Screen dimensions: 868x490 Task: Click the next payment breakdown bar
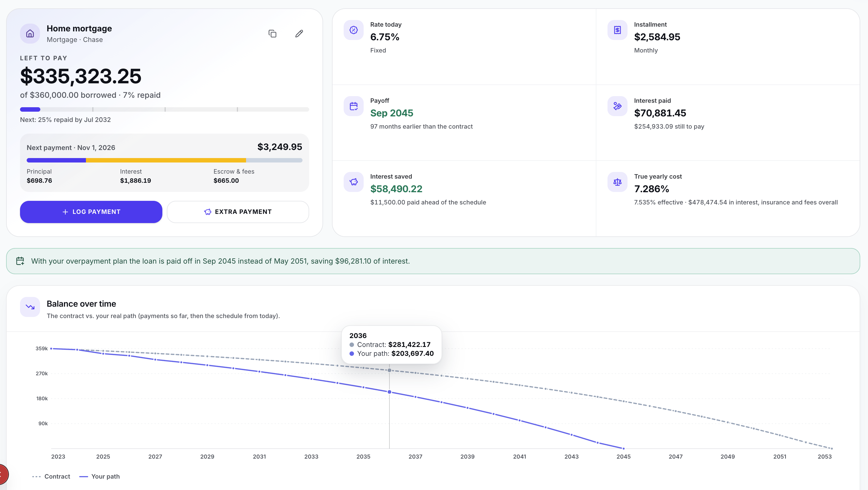(164, 160)
